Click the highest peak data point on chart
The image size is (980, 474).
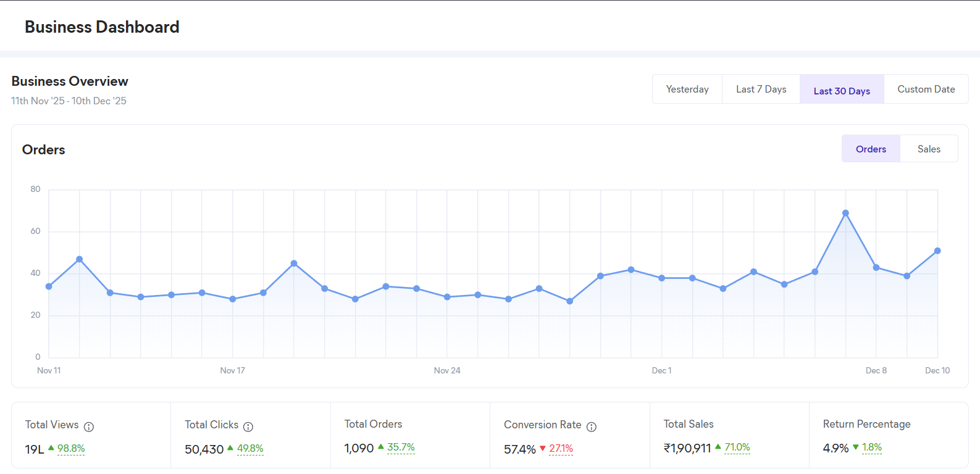pos(845,213)
